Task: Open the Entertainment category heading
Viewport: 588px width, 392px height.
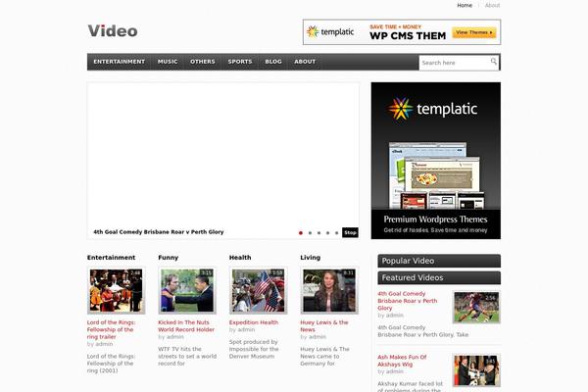Action: [111, 258]
